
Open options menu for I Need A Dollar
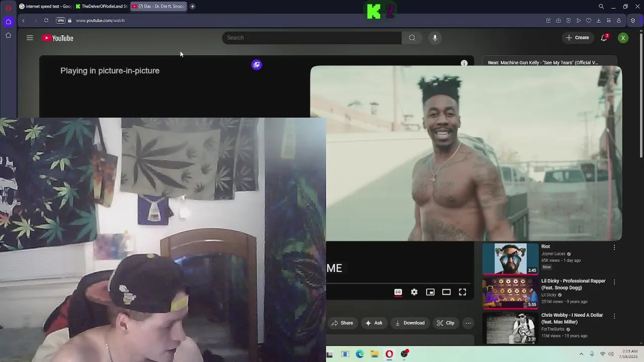[614, 316]
